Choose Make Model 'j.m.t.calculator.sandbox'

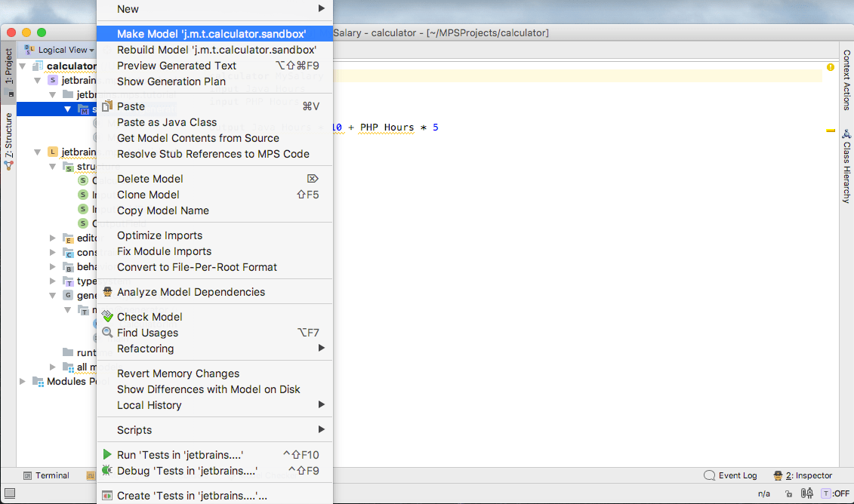(211, 34)
